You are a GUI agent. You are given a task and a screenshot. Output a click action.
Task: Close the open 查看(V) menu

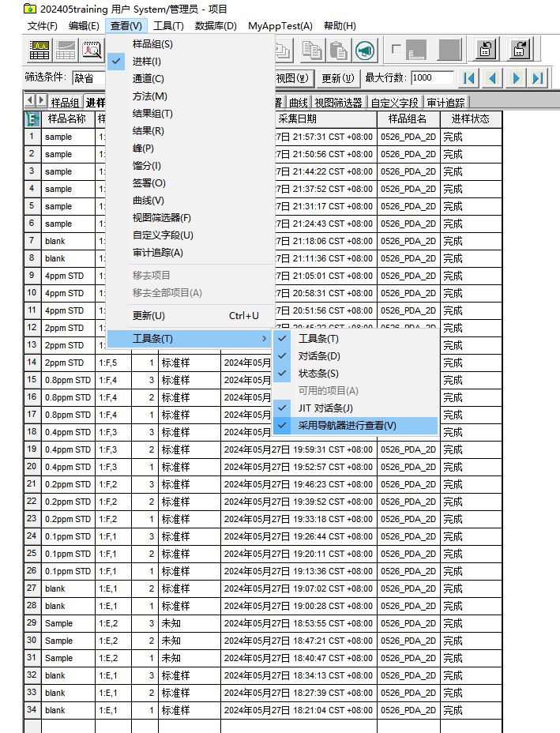[x=126, y=26]
